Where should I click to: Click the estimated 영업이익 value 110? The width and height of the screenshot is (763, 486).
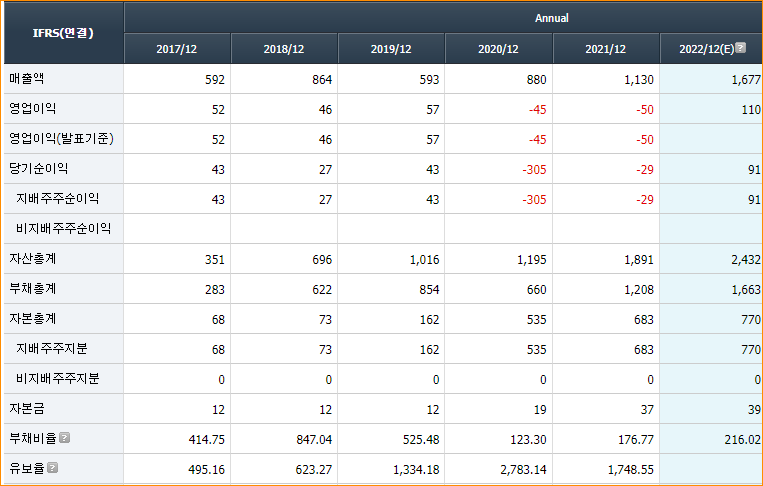click(751, 110)
